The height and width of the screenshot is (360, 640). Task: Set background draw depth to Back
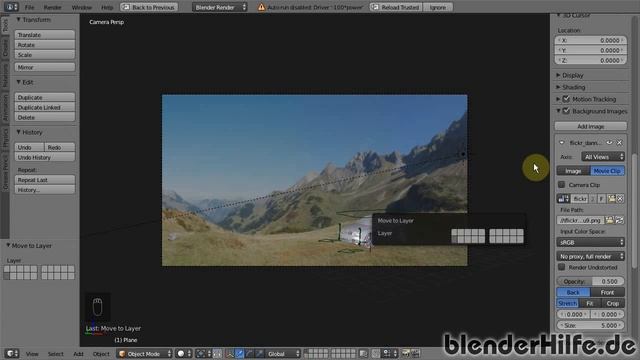click(x=573, y=292)
